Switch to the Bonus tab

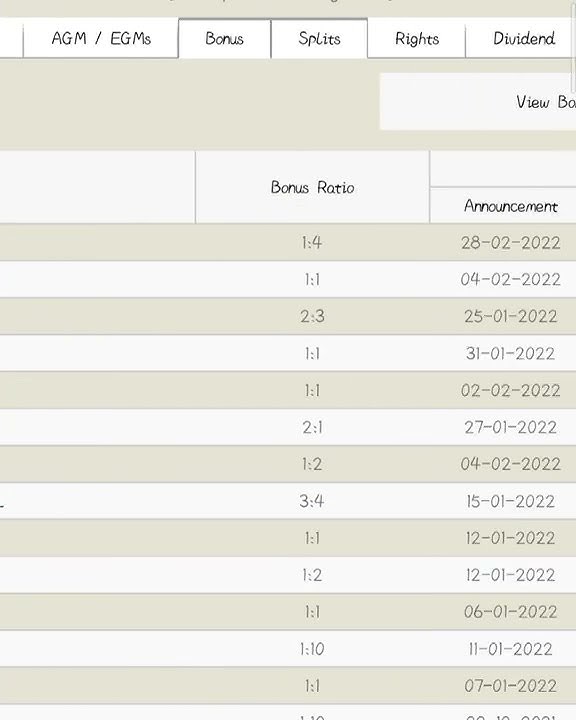225,39
